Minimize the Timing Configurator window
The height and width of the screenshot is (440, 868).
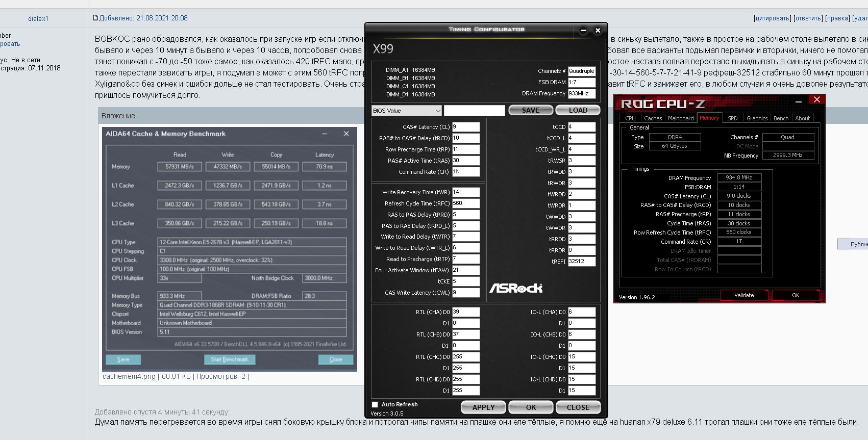pos(583,31)
